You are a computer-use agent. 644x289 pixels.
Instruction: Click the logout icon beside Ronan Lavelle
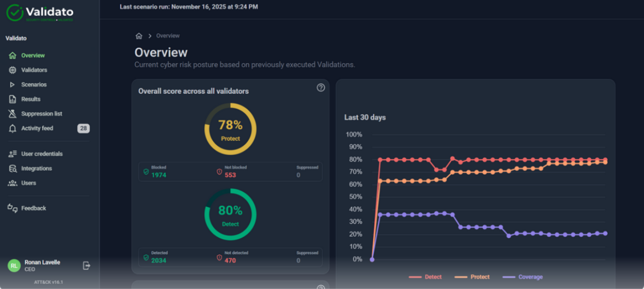click(86, 265)
